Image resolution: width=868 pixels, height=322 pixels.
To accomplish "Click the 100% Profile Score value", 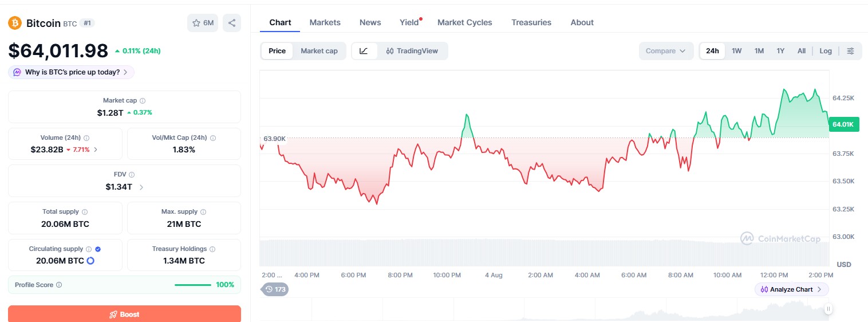I will point(225,285).
